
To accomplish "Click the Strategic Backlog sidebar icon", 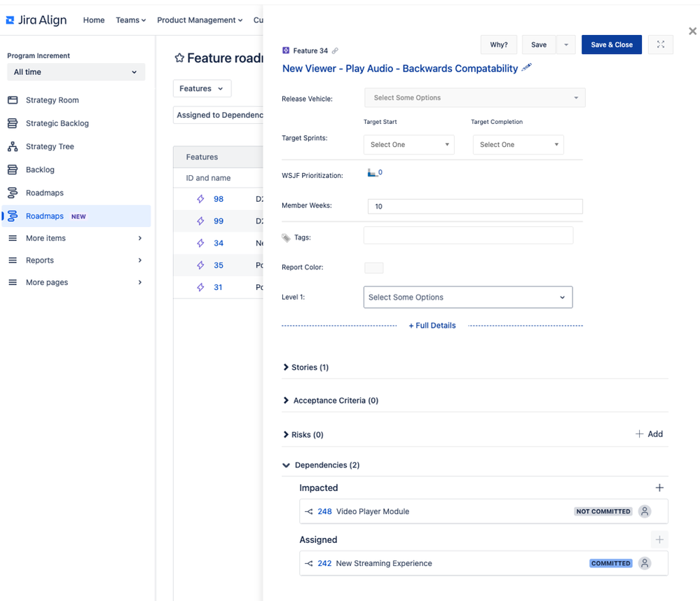I will point(13,123).
